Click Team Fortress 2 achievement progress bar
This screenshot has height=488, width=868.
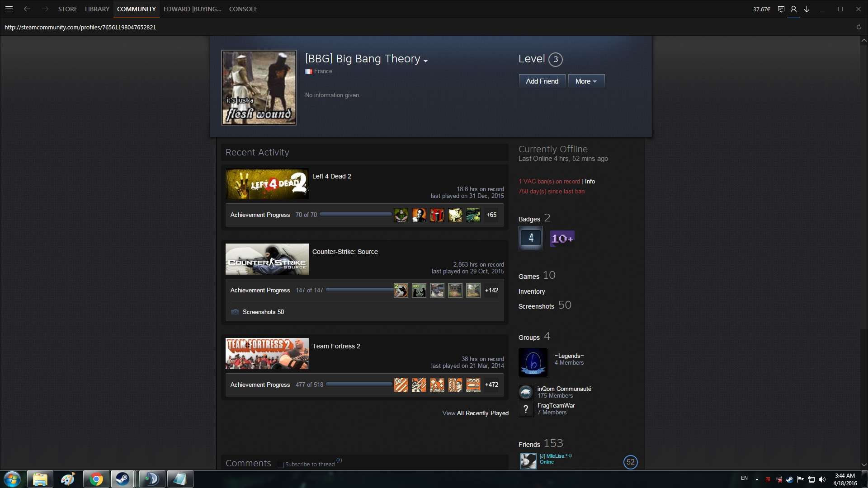click(x=359, y=385)
